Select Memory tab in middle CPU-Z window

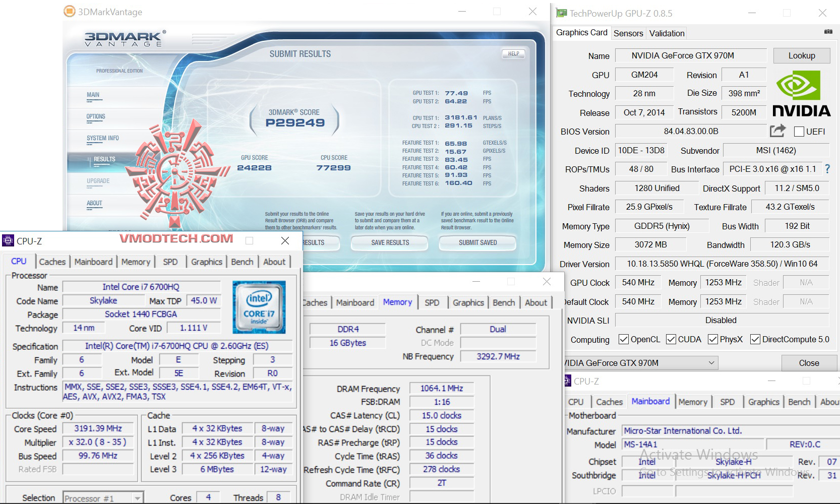tap(397, 302)
